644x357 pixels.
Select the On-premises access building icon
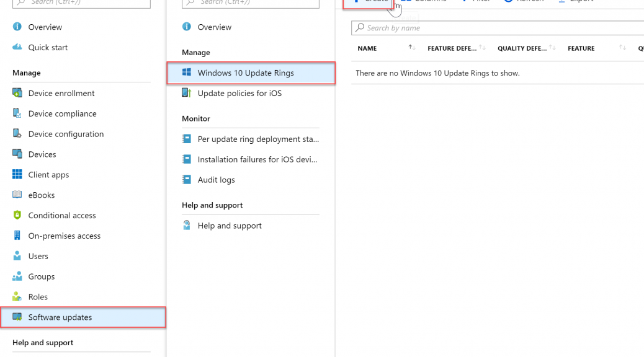click(17, 235)
